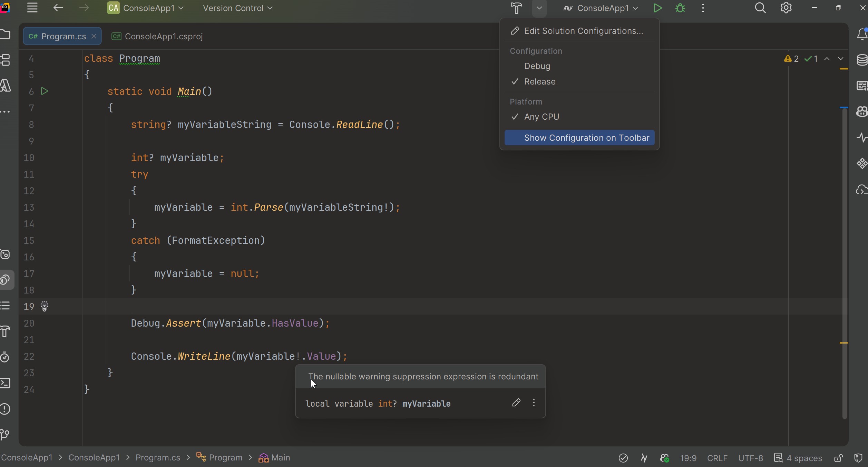Switch to the ConsoleApp1.csproj tab
The image size is (868, 467).
coord(158,36)
